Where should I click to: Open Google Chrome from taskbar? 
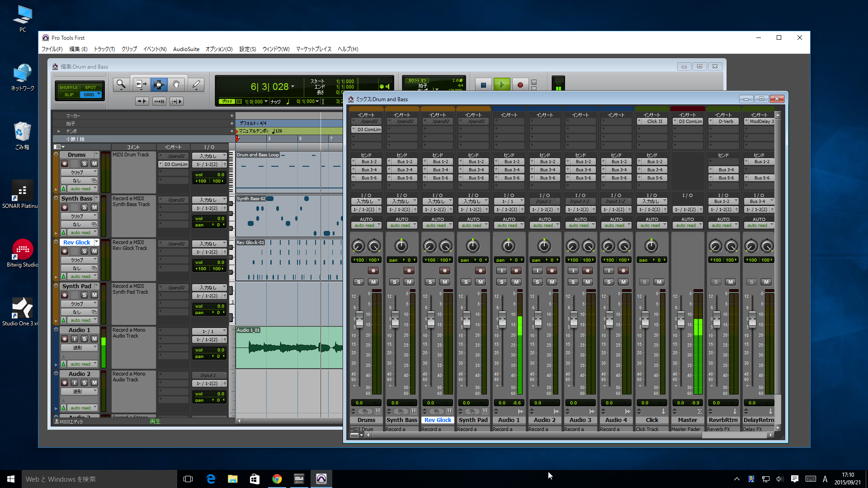click(277, 479)
